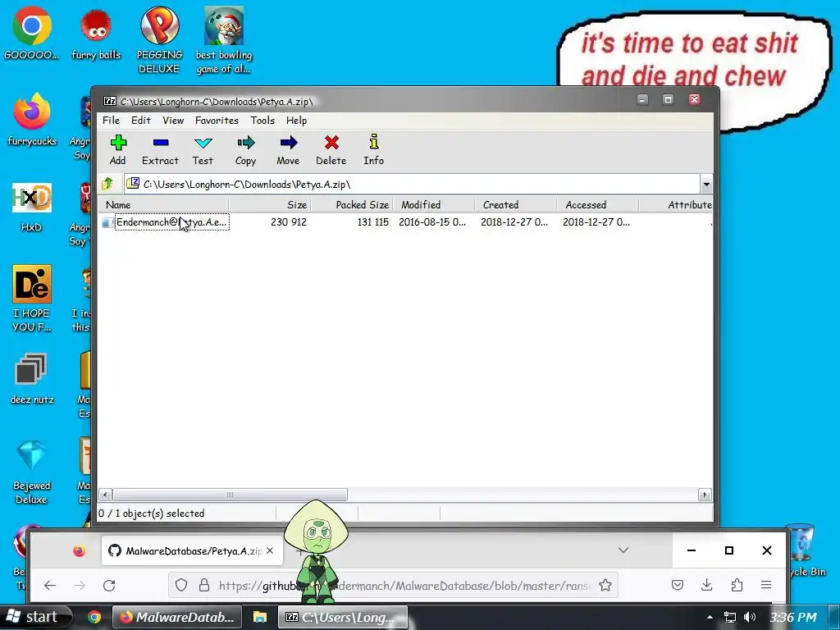Select the MalwareDatabase/Petya.A.zip Firefox tab
Image resolution: width=840 pixels, height=630 pixels.
192,550
